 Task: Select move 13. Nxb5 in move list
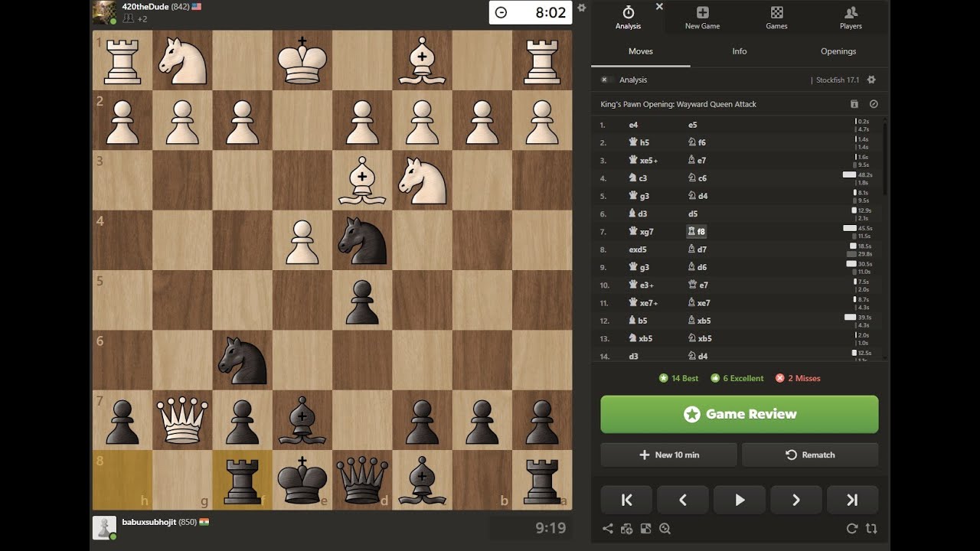pos(641,338)
